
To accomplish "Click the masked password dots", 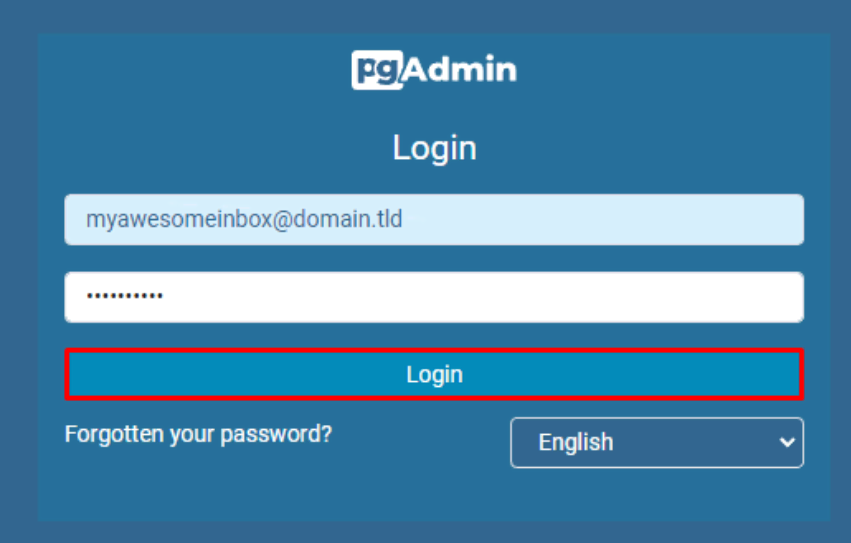I will point(124,297).
